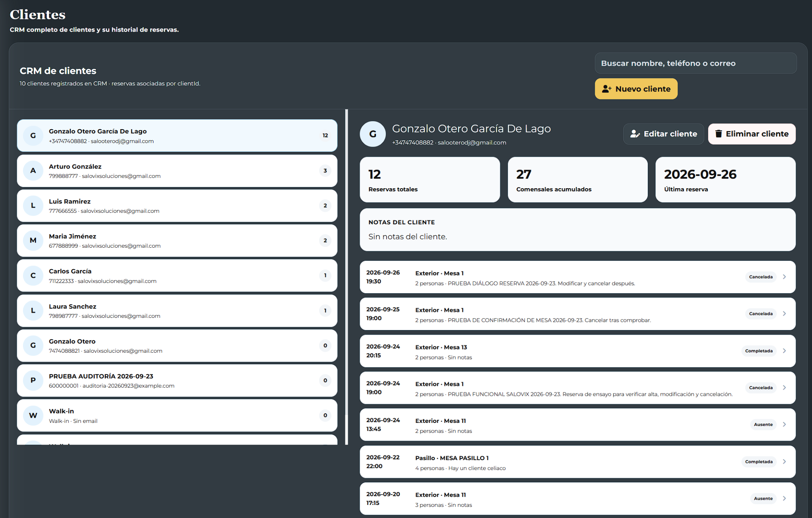
Task: Click the L avatar for Laura Sanchez
Action: point(33,311)
